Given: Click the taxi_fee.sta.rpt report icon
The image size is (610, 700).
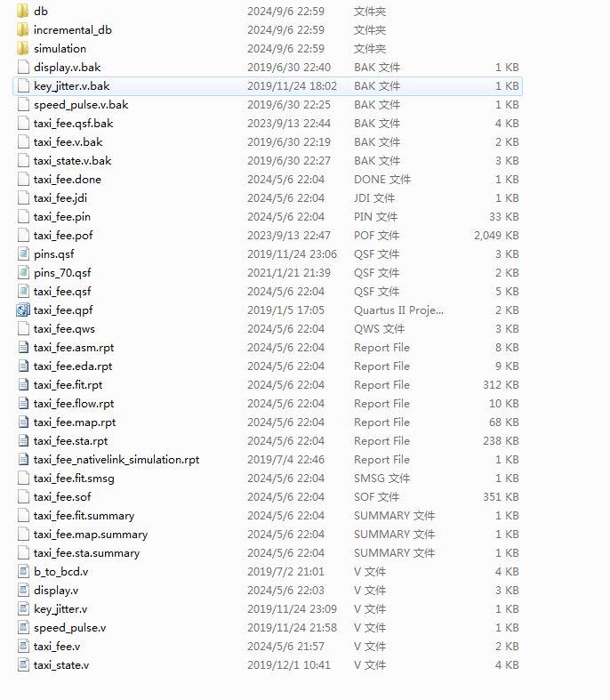Looking at the screenshot, I should coord(23,440).
